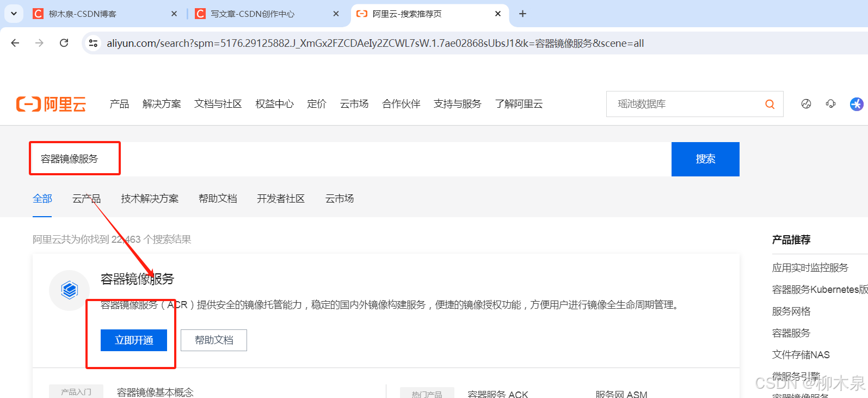Open 容器服务 ACK hot product link
The image size is (868, 398).
pos(498,394)
